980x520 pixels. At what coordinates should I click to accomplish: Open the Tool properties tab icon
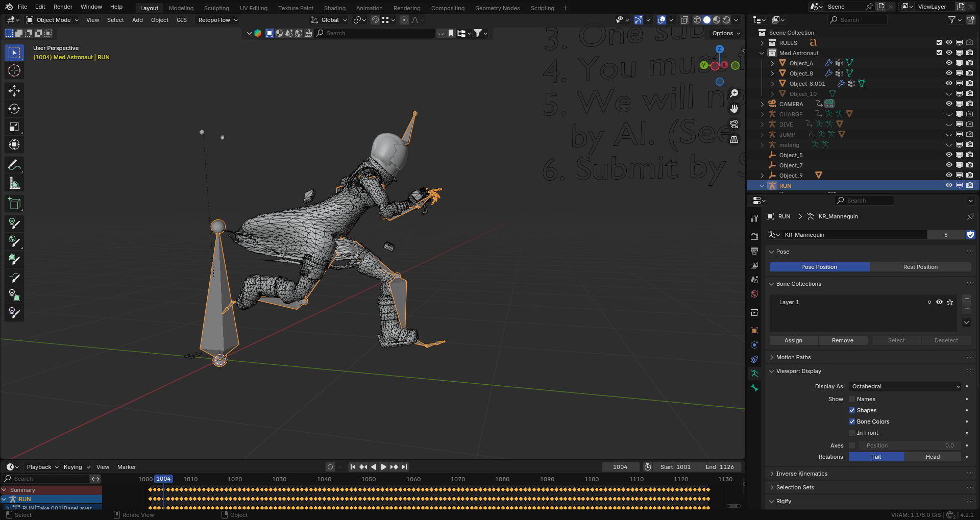click(x=754, y=218)
